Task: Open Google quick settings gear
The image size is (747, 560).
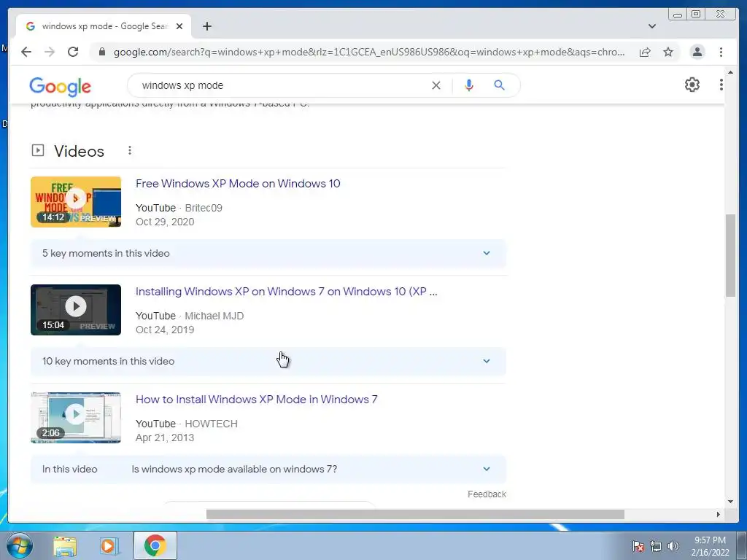Action: coord(692,85)
